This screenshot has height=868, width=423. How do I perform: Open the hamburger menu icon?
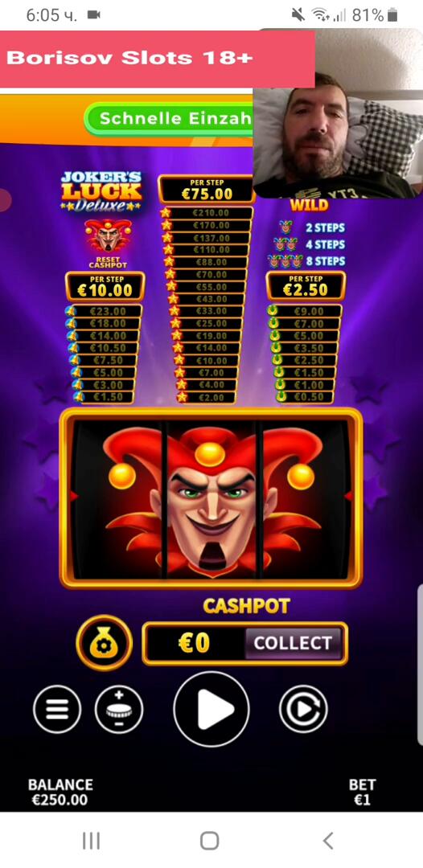click(x=57, y=709)
